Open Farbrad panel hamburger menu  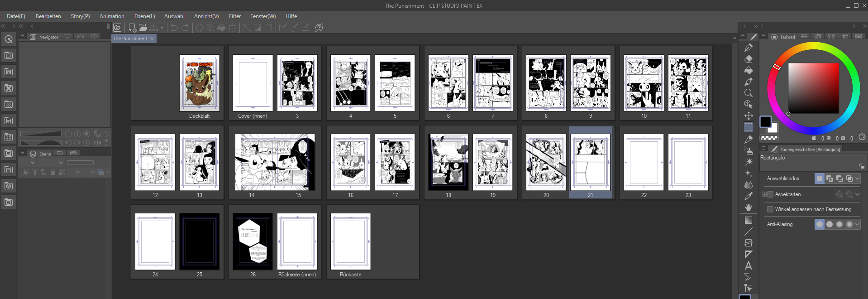click(763, 36)
